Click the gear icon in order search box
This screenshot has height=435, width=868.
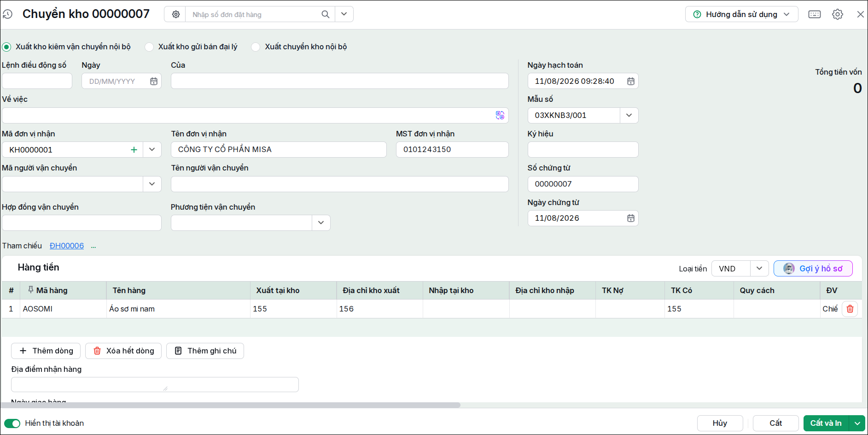(x=176, y=14)
